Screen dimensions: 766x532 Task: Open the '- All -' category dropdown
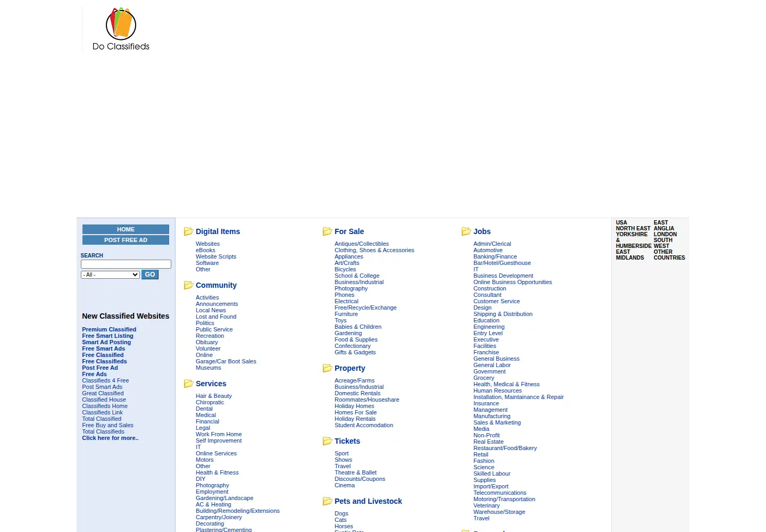tap(110, 275)
